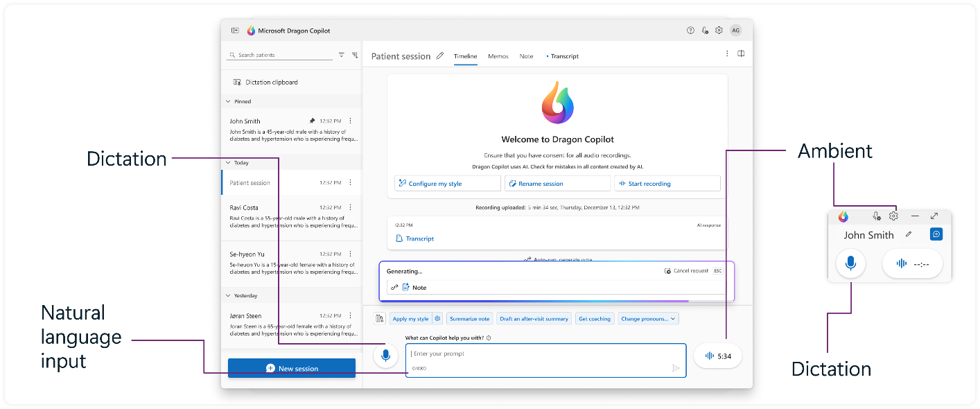The image size is (980, 409).
Task: Select the Jøran Steen session
Action: point(292,324)
